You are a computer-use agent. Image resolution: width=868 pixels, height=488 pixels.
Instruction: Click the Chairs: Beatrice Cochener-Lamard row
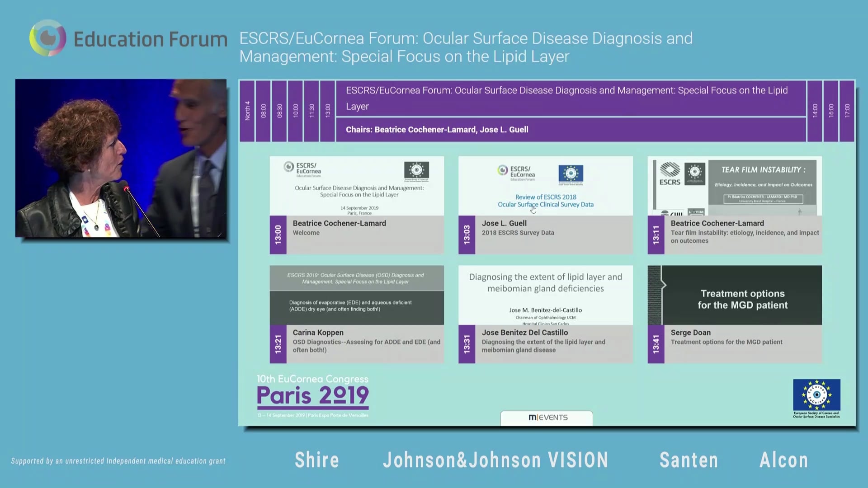(x=571, y=130)
